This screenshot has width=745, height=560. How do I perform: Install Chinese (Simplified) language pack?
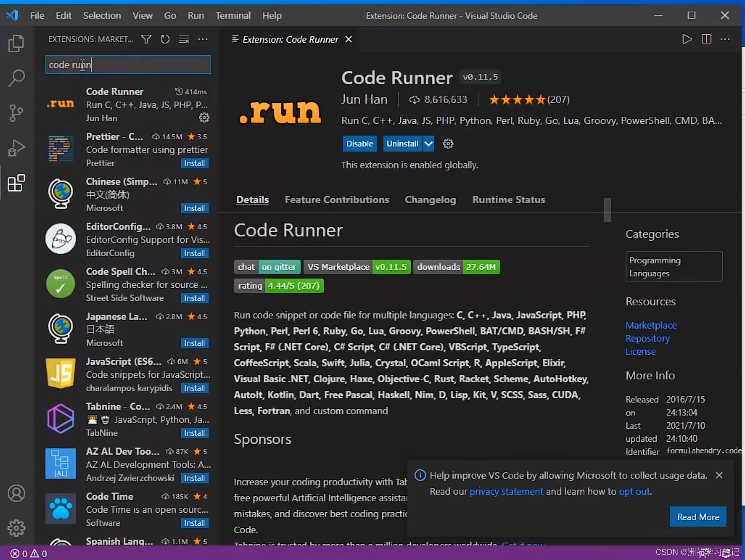click(x=194, y=208)
